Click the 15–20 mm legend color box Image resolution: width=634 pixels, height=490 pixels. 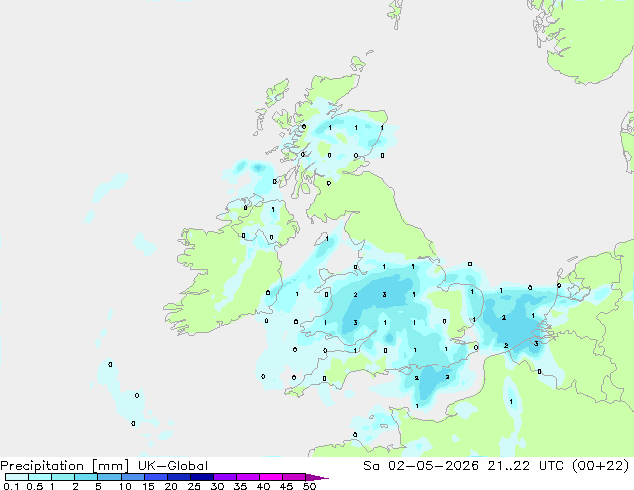coord(156,477)
